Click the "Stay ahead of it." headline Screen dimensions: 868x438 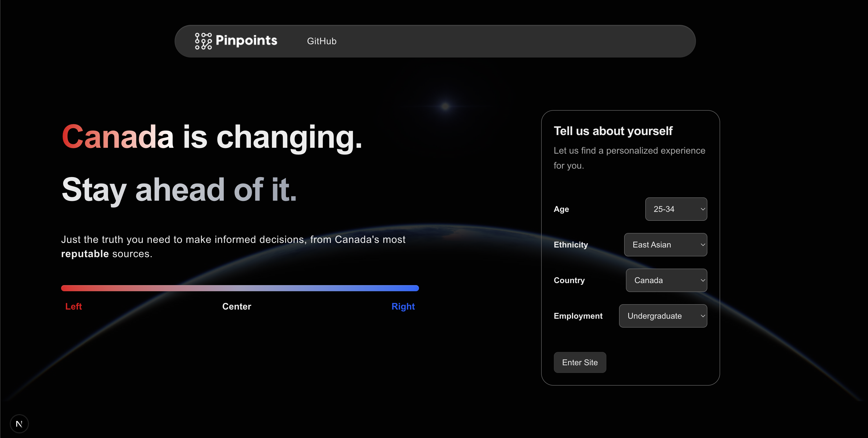pos(179,190)
